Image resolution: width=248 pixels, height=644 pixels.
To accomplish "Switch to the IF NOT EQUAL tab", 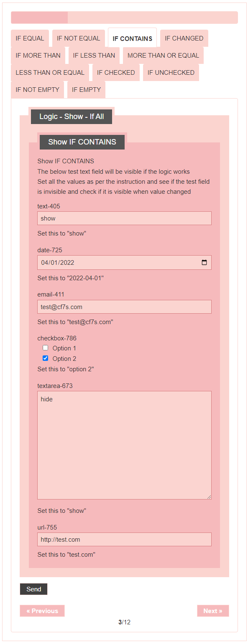I will coord(78,38).
